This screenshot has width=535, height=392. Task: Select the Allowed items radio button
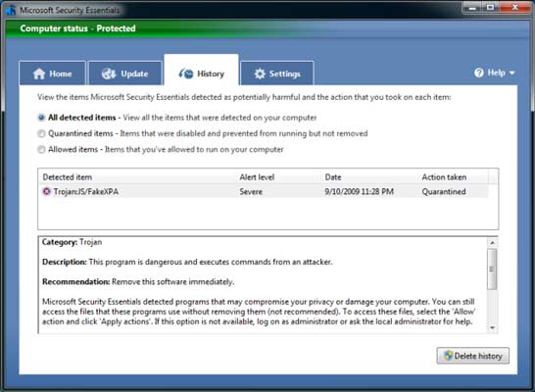41,149
